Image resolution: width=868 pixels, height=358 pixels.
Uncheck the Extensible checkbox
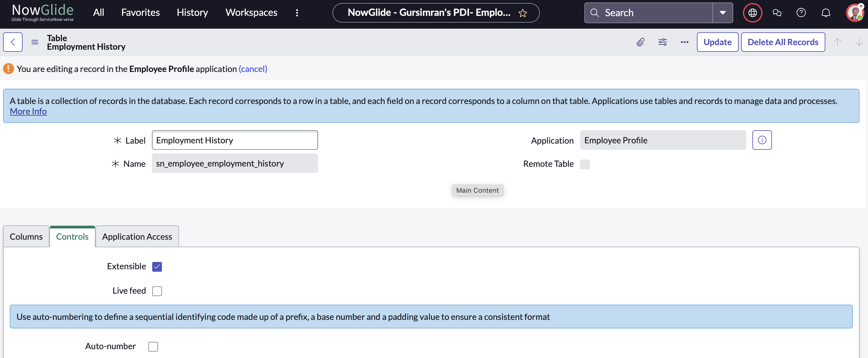[x=157, y=267]
